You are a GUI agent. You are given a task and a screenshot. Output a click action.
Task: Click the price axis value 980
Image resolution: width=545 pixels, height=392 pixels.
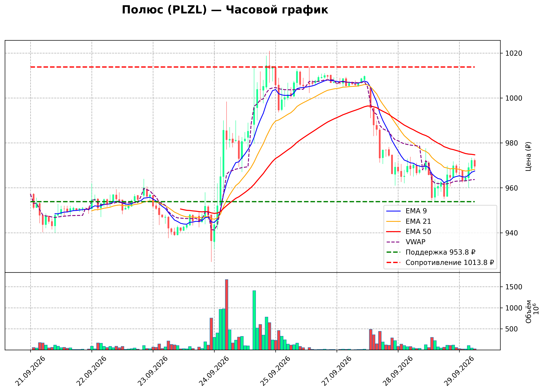pyautogui.click(x=512, y=143)
